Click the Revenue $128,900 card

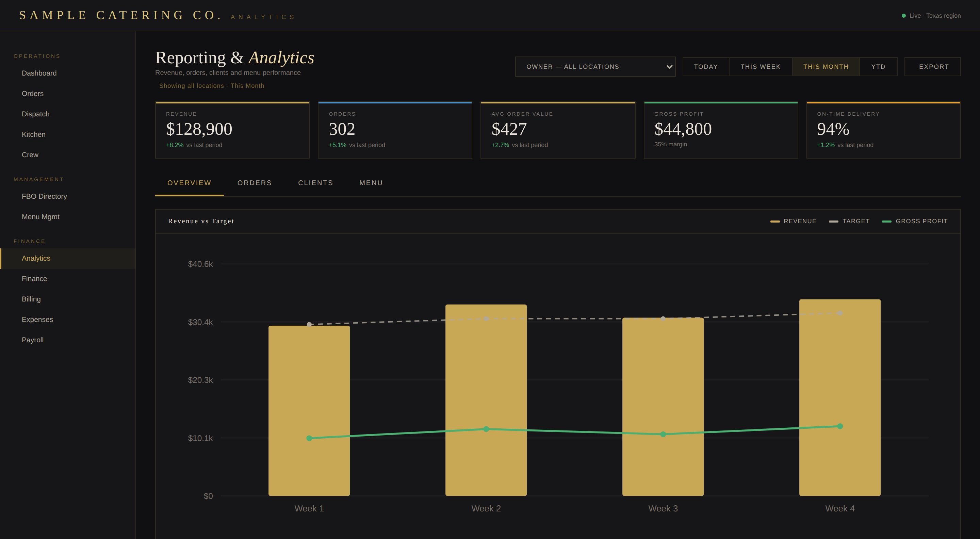pos(232,130)
